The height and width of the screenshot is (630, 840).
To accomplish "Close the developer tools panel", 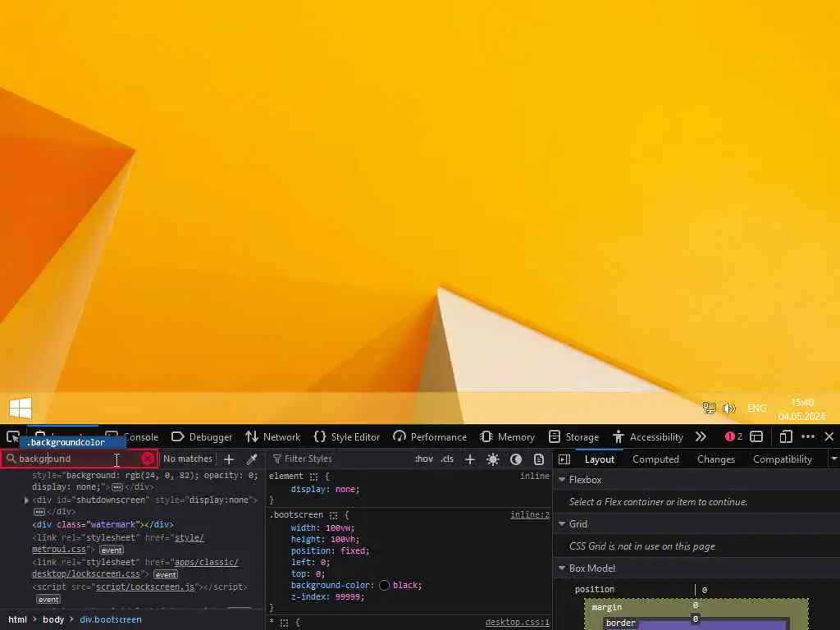I will coord(829,436).
